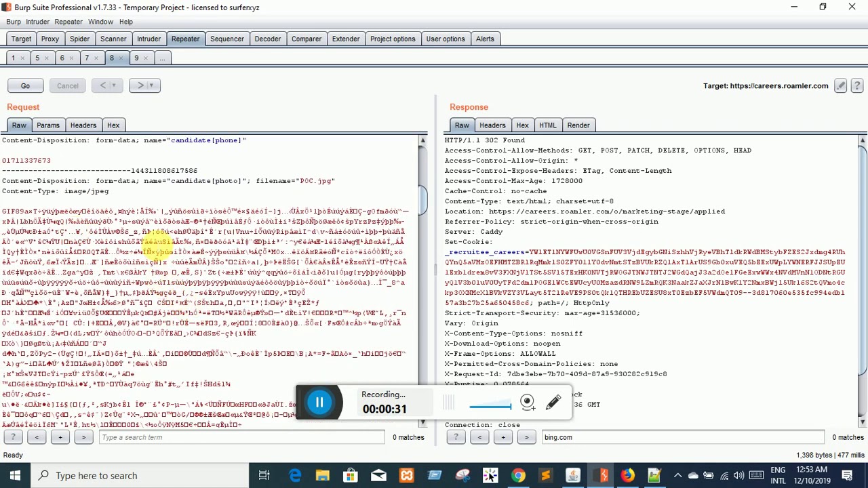
Task: Open the Alerts tab
Action: [485, 39]
